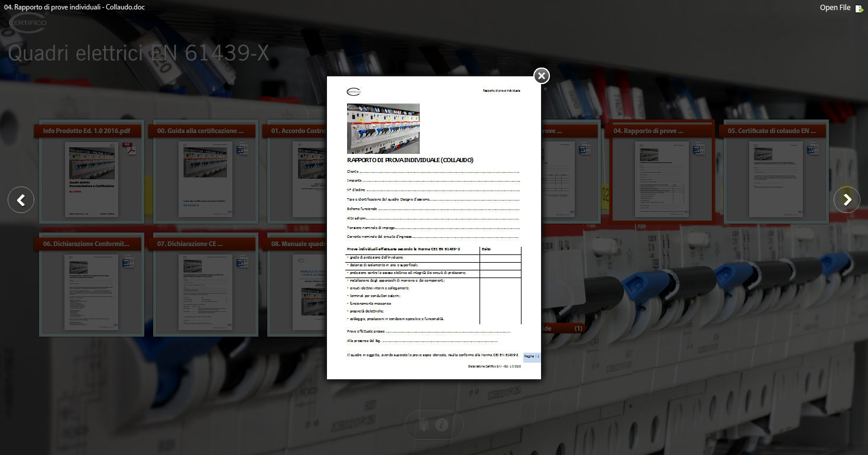The image size is (868, 455).
Task: Close the document preview popup
Action: click(541, 76)
